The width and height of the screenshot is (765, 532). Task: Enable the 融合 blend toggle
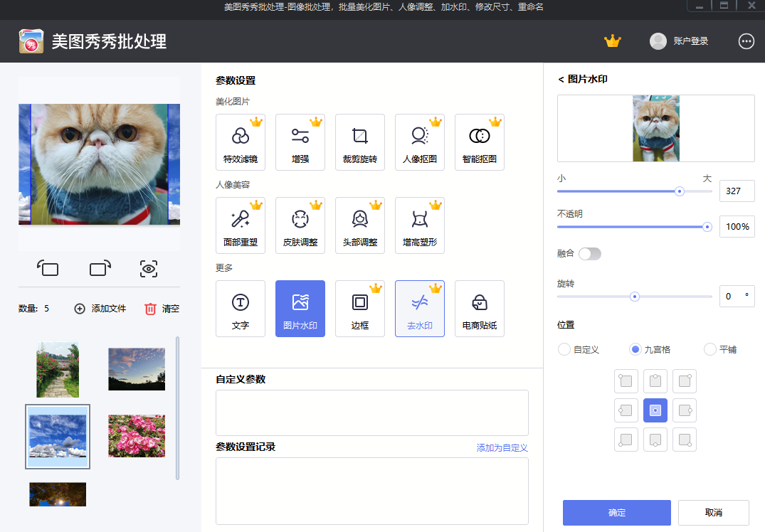tap(590, 252)
